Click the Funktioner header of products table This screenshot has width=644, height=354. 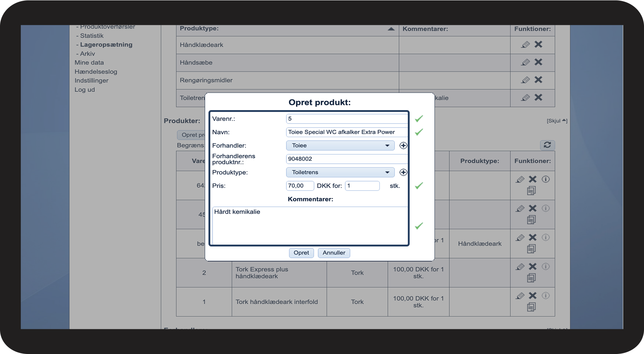(x=532, y=161)
